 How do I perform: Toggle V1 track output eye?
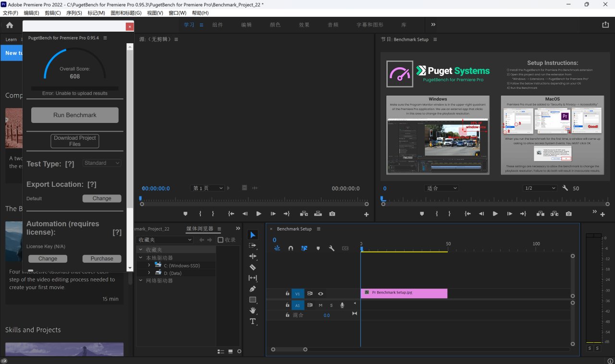click(320, 293)
